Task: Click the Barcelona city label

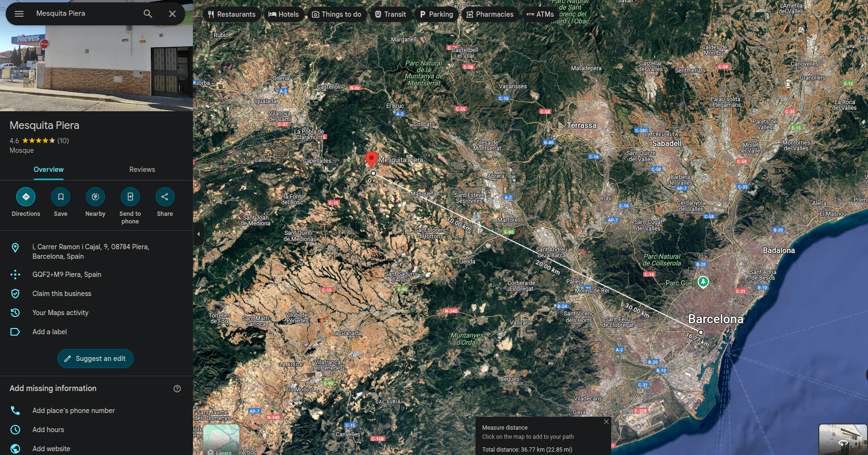Action: (716, 319)
